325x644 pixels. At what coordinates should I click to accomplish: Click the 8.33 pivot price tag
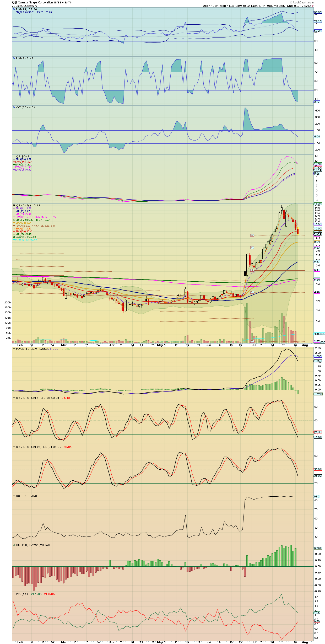pyautogui.click(x=317, y=248)
